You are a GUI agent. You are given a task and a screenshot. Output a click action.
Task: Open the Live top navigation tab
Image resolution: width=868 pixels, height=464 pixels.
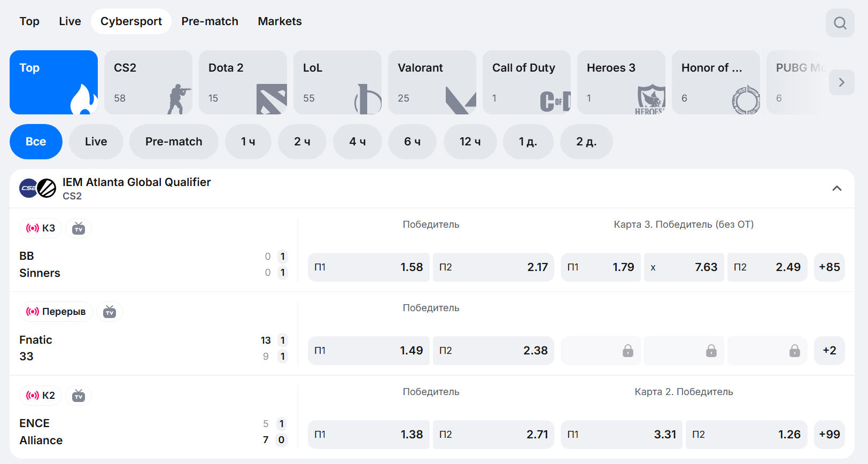point(70,21)
